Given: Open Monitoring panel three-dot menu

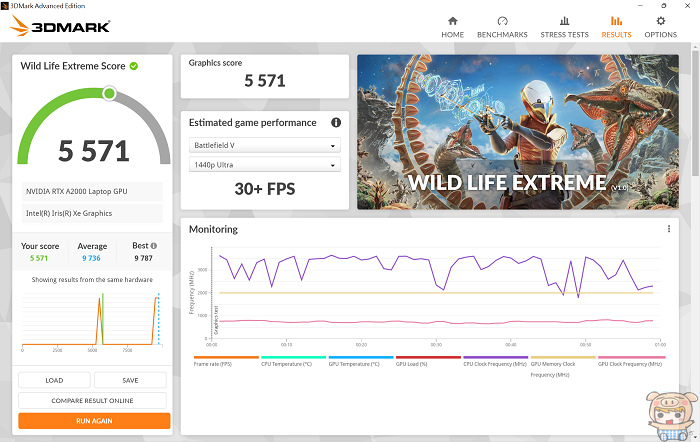Looking at the screenshot, I should (x=669, y=229).
